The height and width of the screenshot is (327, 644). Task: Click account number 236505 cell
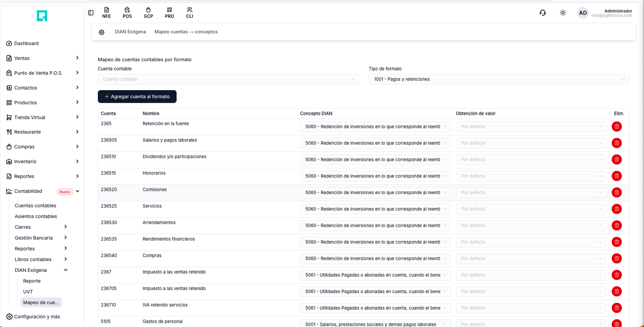109,140
